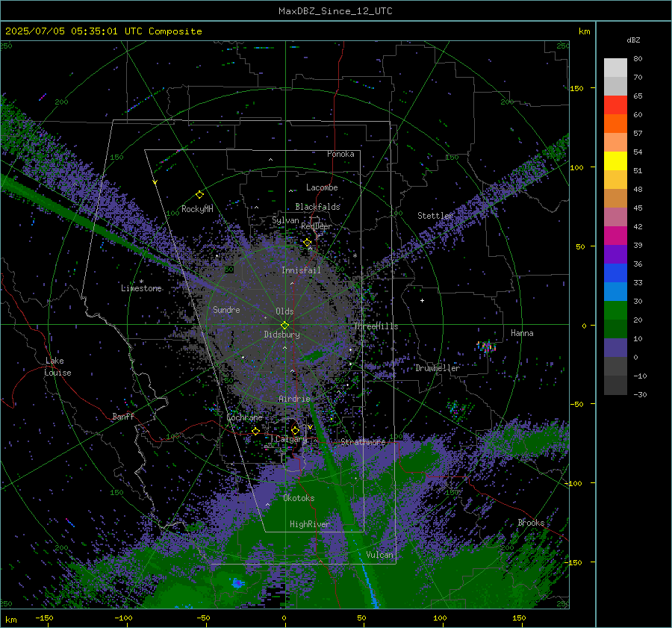Click the yellow arrow marker northwest of RockyMH

coord(155,182)
